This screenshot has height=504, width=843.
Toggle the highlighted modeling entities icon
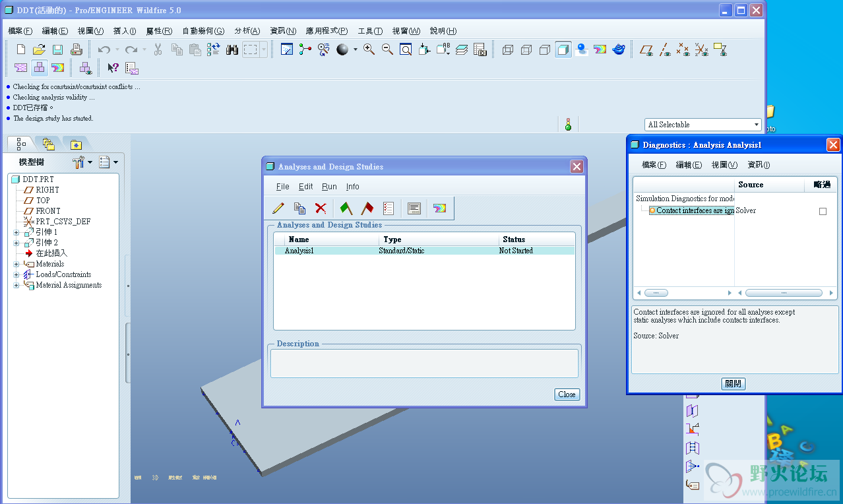coord(39,67)
